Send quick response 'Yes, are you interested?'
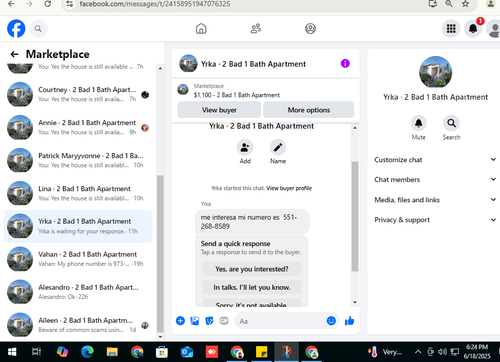 coord(252,269)
